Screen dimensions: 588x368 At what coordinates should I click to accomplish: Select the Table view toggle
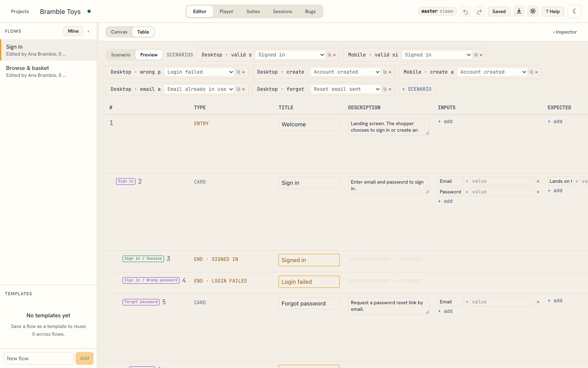pyautogui.click(x=143, y=32)
